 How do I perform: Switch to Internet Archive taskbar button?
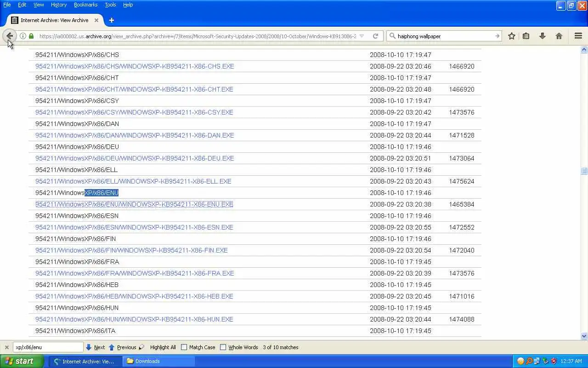point(85,361)
